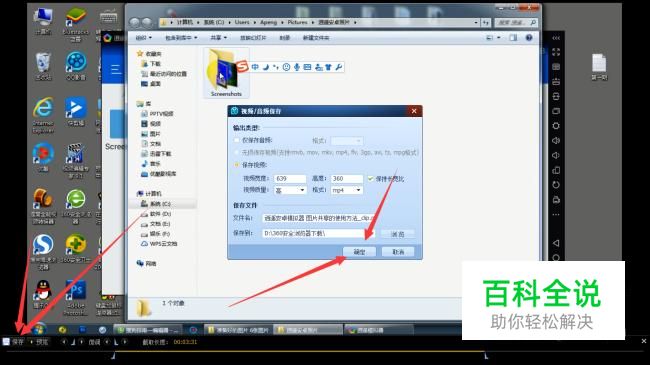650x365 pixels.
Task: Toggle the Explorer preview pane icon
Action: click(x=513, y=38)
